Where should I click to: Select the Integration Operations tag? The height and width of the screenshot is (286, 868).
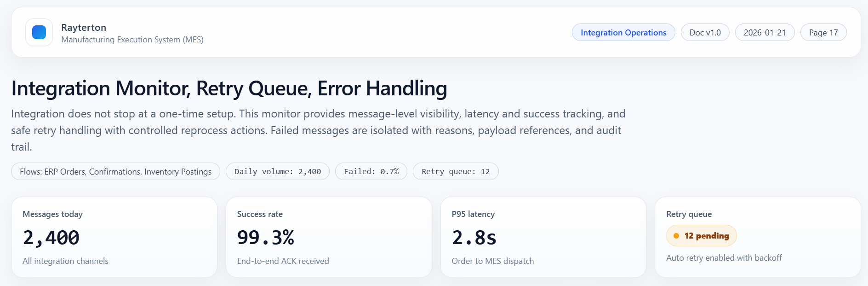[623, 33]
